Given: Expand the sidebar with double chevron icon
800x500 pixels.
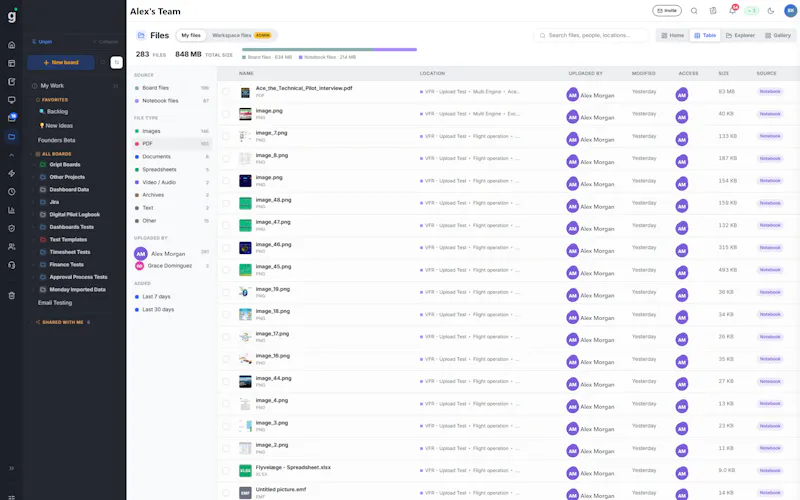Looking at the screenshot, I should pos(11,468).
